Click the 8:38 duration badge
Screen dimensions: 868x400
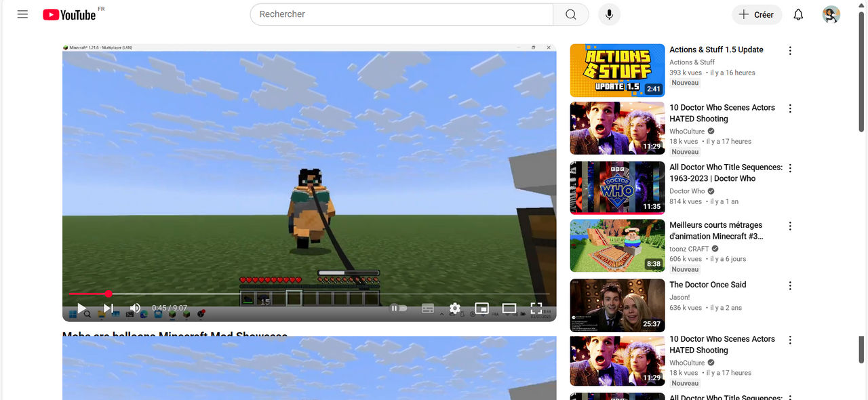654,264
